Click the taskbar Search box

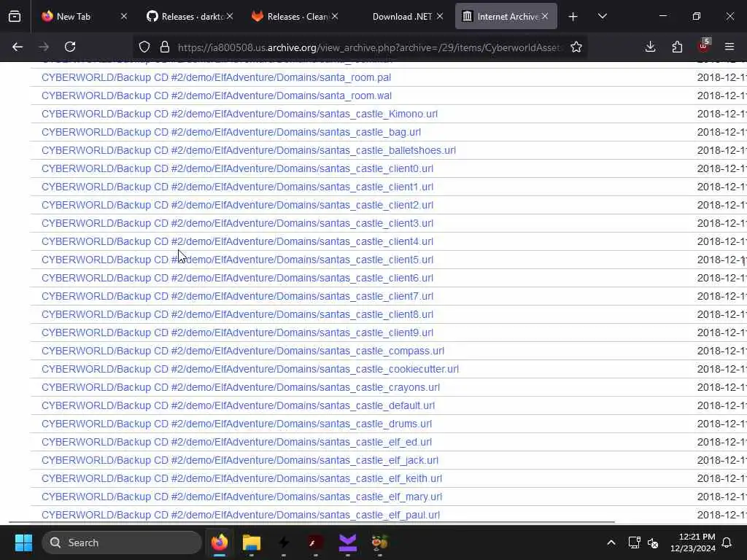pyautogui.click(x=122, y=542)
